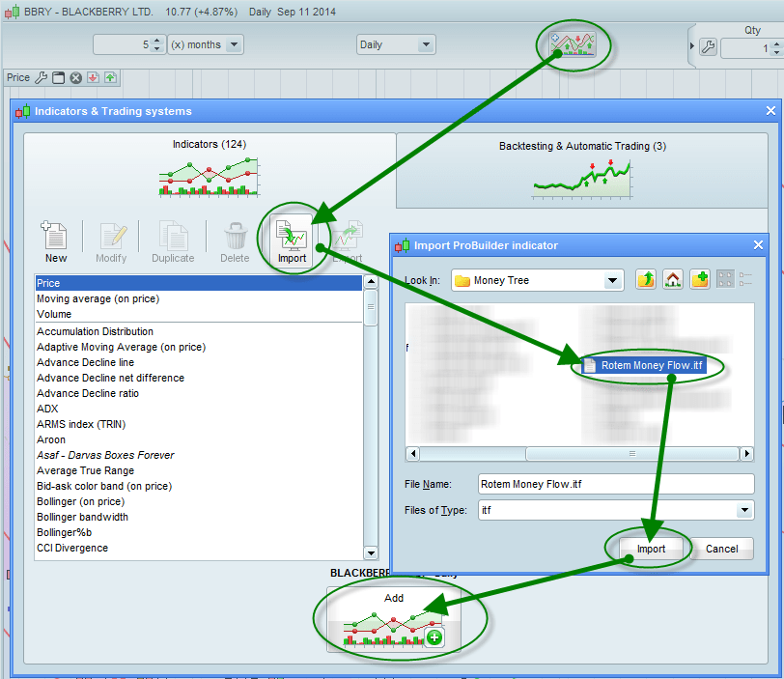Open the Indicators & Trading systems toolbar icon
Image resolution: width=784 pixels, height=679 pixels.
(573, 43)
